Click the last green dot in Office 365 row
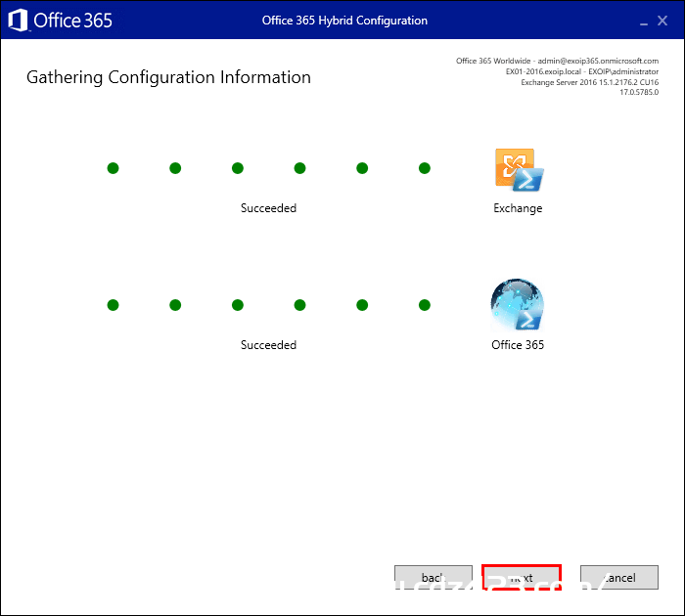 424,305
